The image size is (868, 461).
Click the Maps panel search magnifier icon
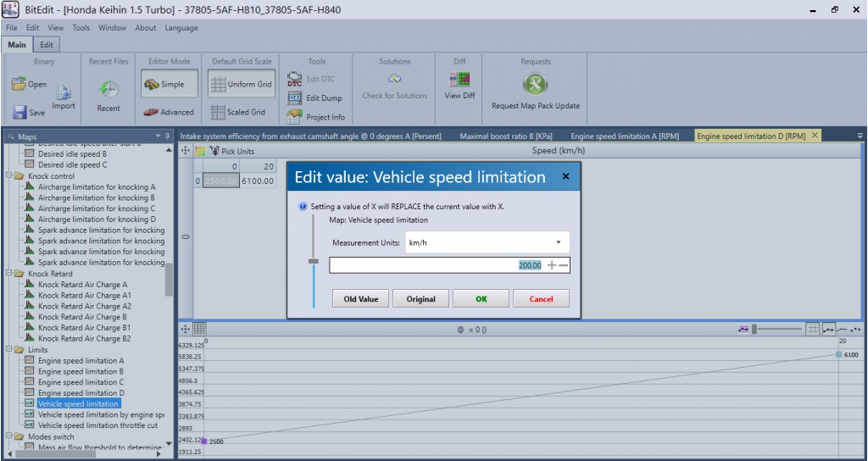click(x=11, y=136)
